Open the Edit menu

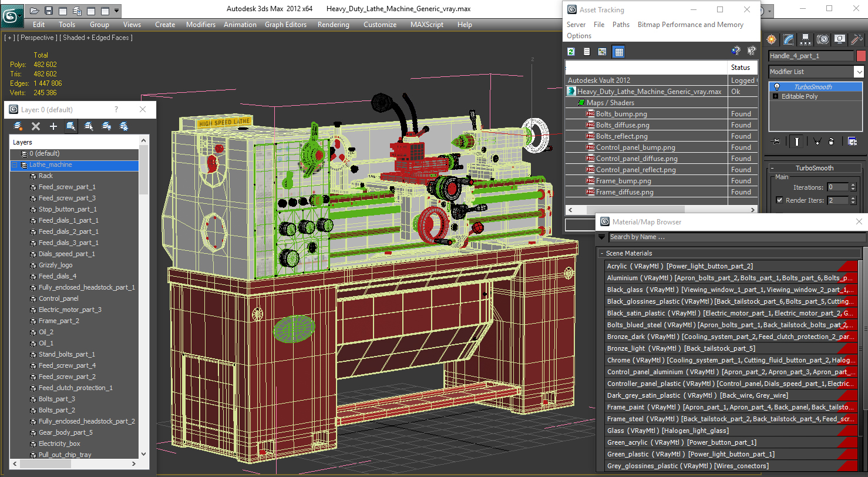coord(39,25)
